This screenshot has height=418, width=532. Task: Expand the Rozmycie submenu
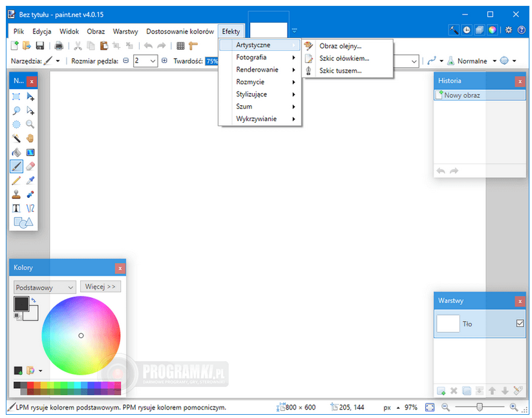[261, 81]
